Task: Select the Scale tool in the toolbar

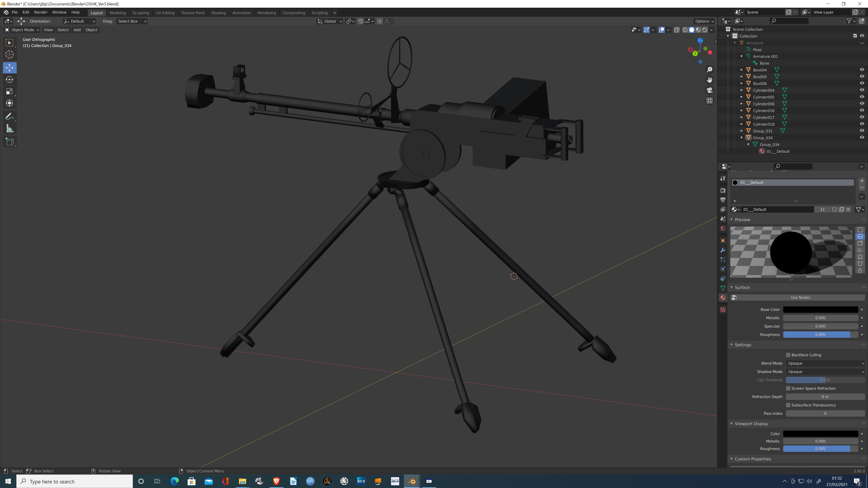Action: (9, 91)
